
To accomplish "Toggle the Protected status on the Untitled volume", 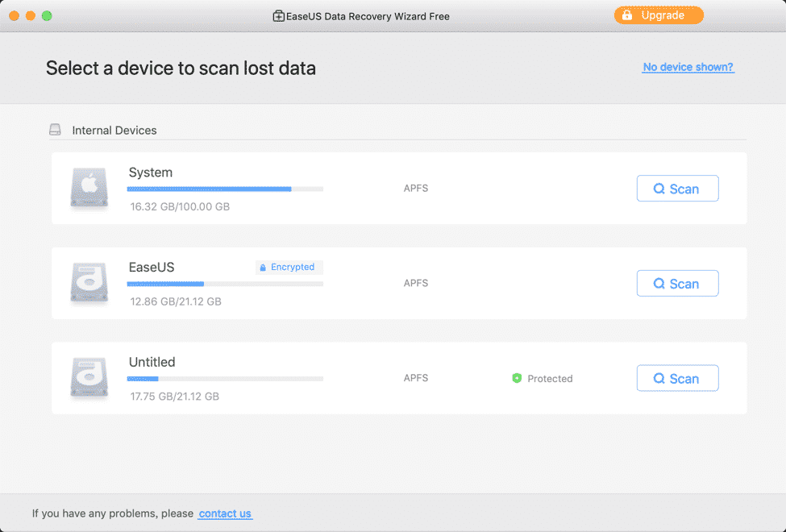I will 542,378.
